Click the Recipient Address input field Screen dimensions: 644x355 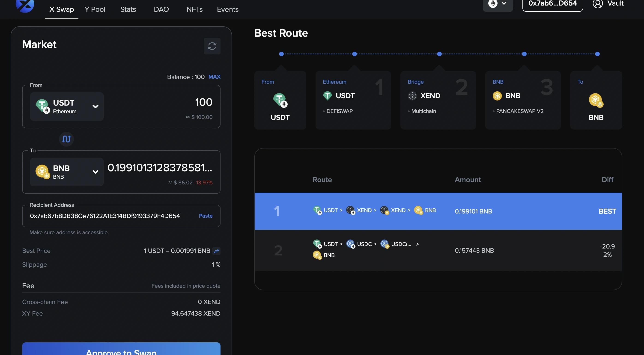pyautogui.click(x=105, y=216)
